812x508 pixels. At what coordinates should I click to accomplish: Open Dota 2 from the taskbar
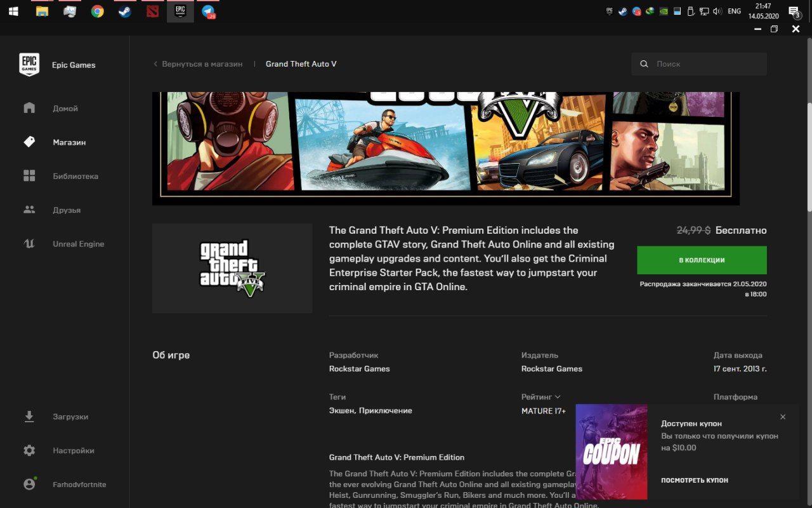tap(152, 11)
